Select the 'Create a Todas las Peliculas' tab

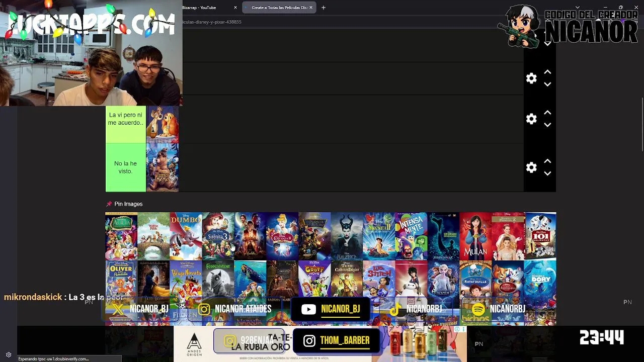pos(279,8)
